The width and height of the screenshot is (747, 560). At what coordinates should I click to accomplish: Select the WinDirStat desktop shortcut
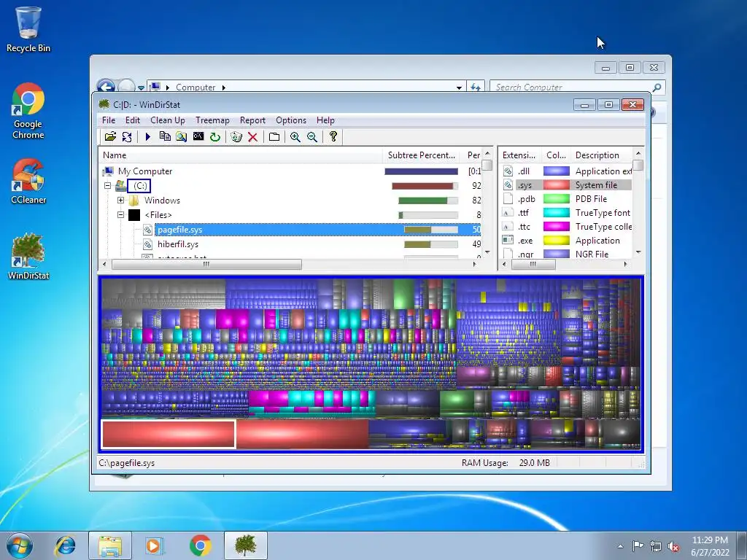28,256
